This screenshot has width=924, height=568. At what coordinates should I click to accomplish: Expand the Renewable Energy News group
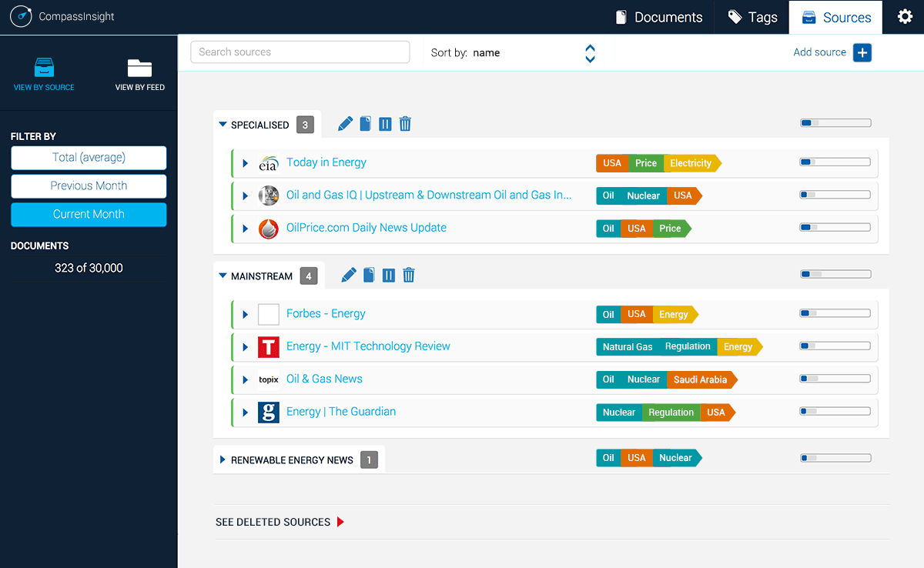pos(223,459)
